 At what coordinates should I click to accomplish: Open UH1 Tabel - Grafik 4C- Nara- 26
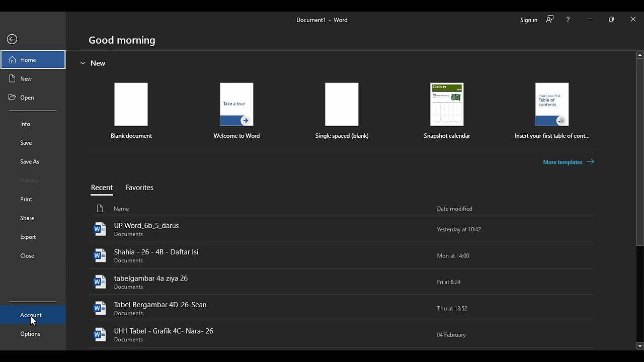(342, 334)
